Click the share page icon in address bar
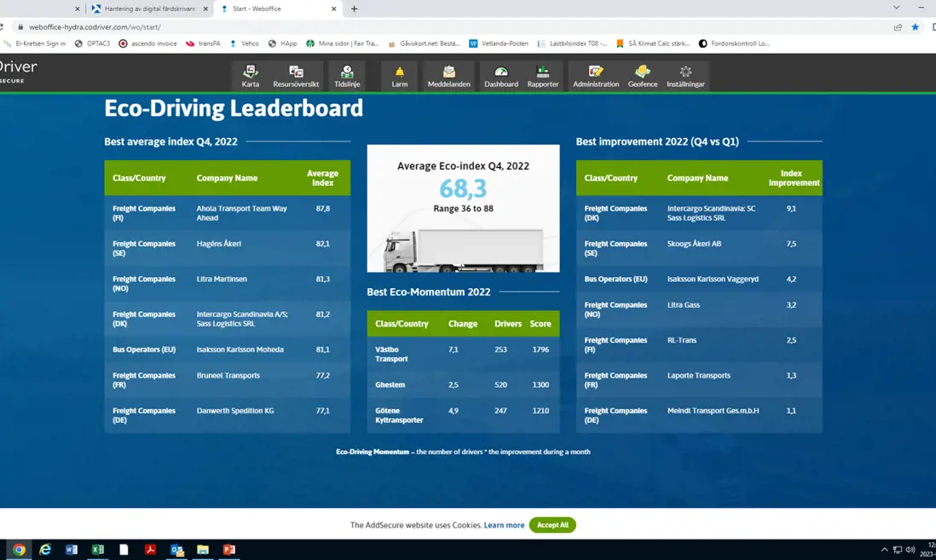Viewport: 936px width, 560px height. (x=898, y=27)
